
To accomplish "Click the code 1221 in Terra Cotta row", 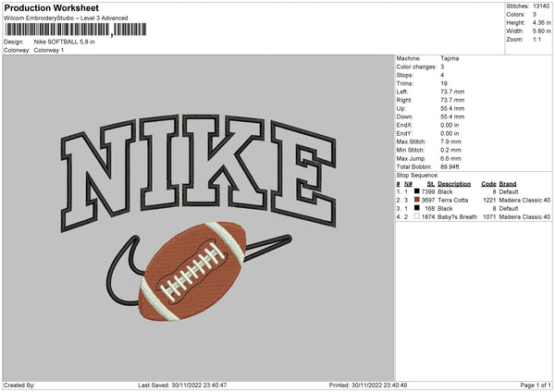I will tap(489, 201).
